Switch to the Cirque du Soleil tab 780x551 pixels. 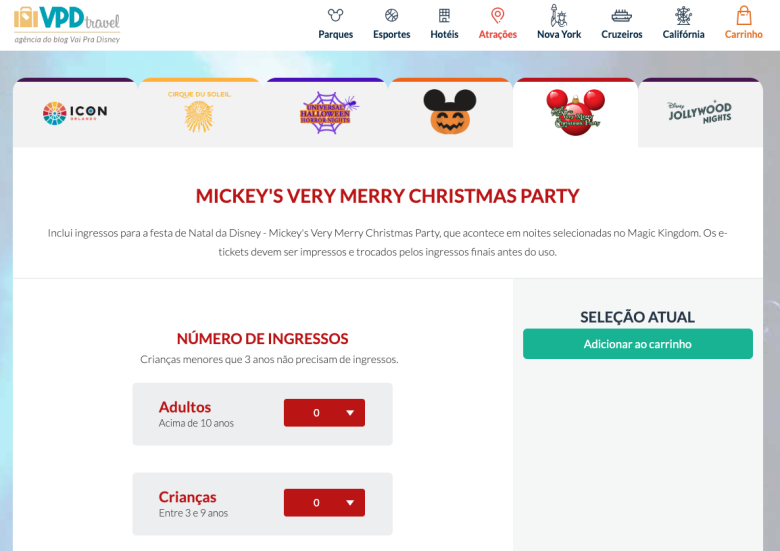click(199, 113)
